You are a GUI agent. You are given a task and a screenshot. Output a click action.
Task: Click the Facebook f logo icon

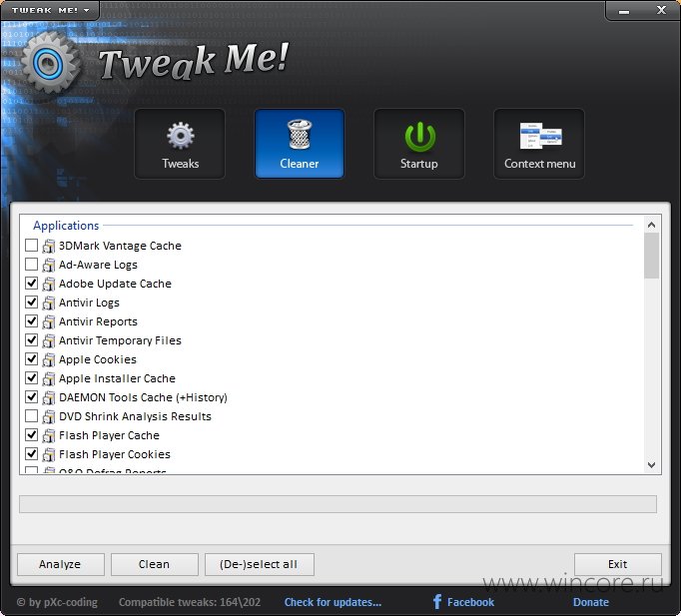tap(437, 601)
